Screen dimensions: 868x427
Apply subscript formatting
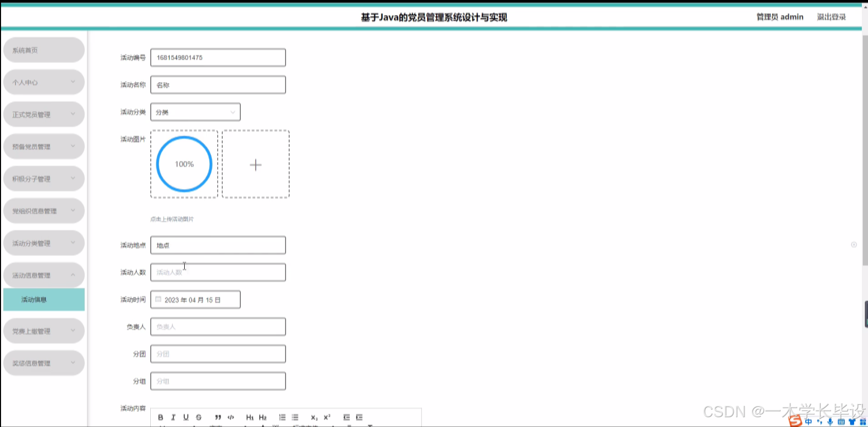314,417
